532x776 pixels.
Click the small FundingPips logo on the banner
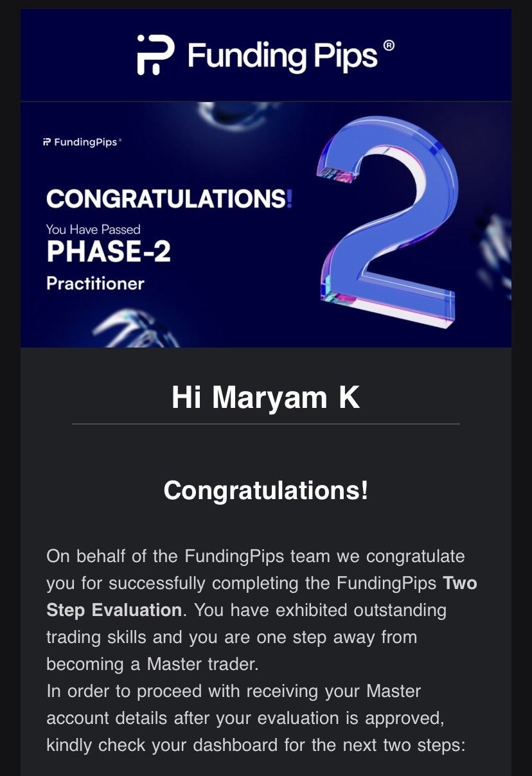[x=80, y=142]
